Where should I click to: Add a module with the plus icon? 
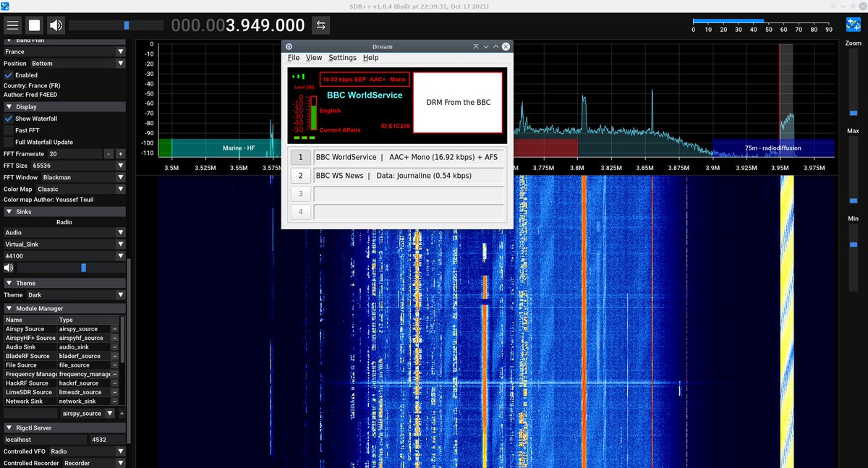click(121, 413)
